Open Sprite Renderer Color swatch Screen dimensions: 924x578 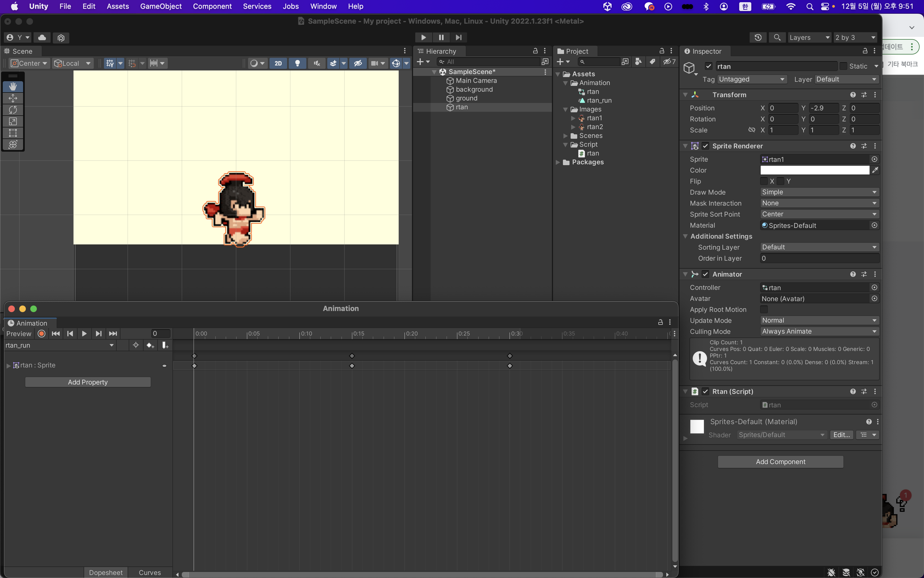pyautogui.click(x=815, y=170)
